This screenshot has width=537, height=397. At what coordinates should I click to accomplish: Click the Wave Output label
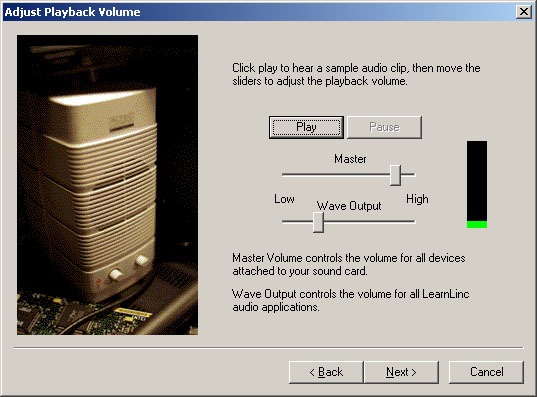pos(349,206)
